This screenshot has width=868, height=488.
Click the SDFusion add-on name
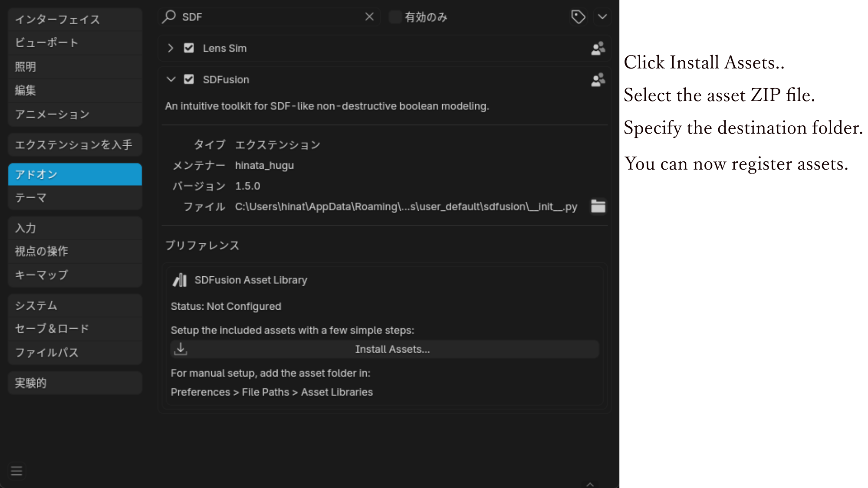226,80
